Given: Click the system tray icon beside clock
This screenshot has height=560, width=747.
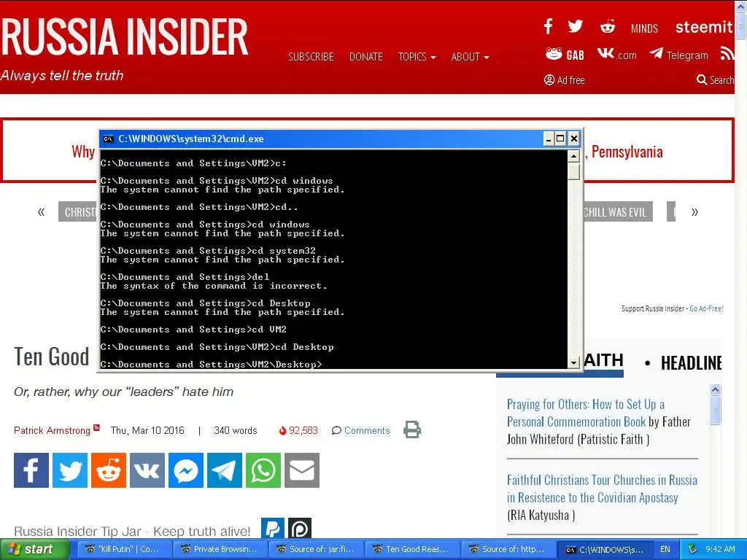Looking at the screenshot, I should 693,549.
